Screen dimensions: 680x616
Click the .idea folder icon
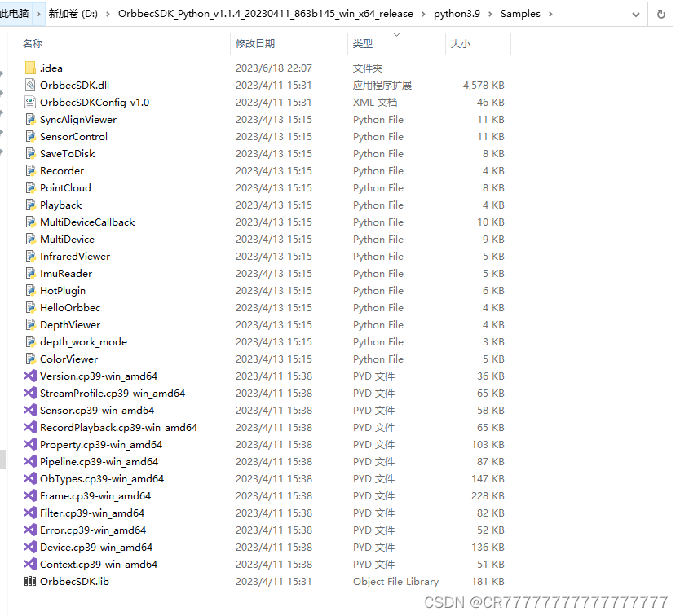tap(30, 68)
